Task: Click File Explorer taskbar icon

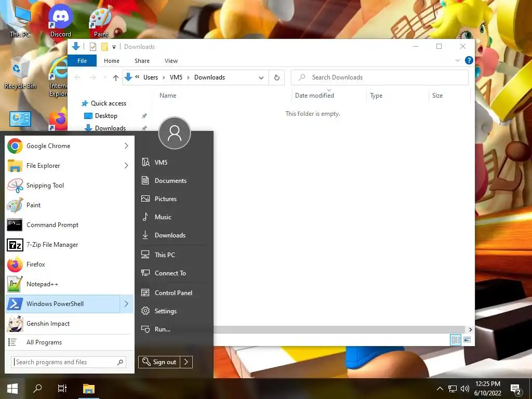Action: point(88,389)
